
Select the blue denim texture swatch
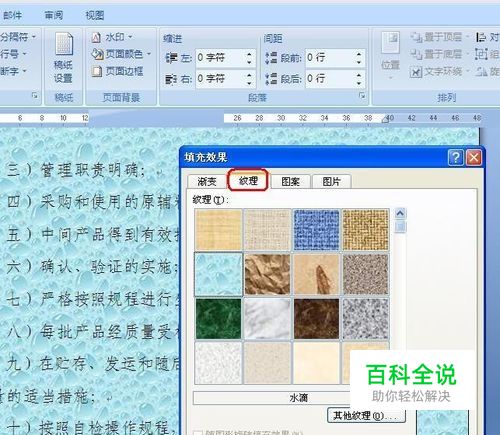pyautogui.click(x=316, y=230)
